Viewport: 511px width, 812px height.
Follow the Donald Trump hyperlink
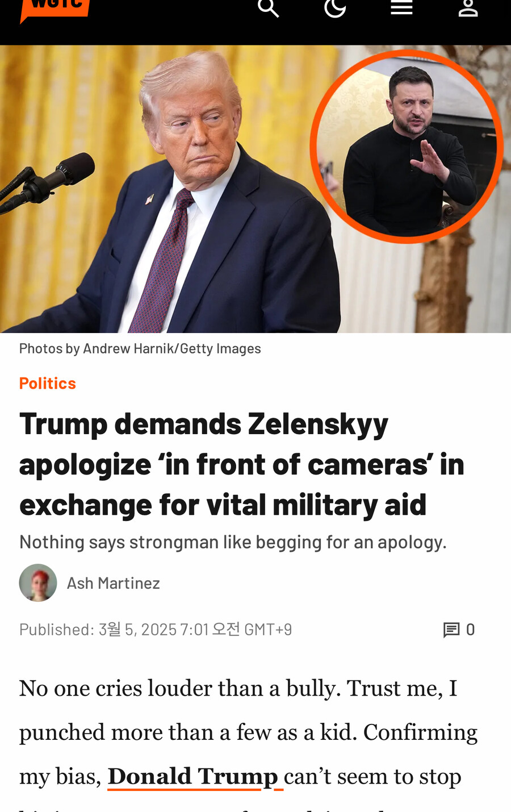pos(193,776)
